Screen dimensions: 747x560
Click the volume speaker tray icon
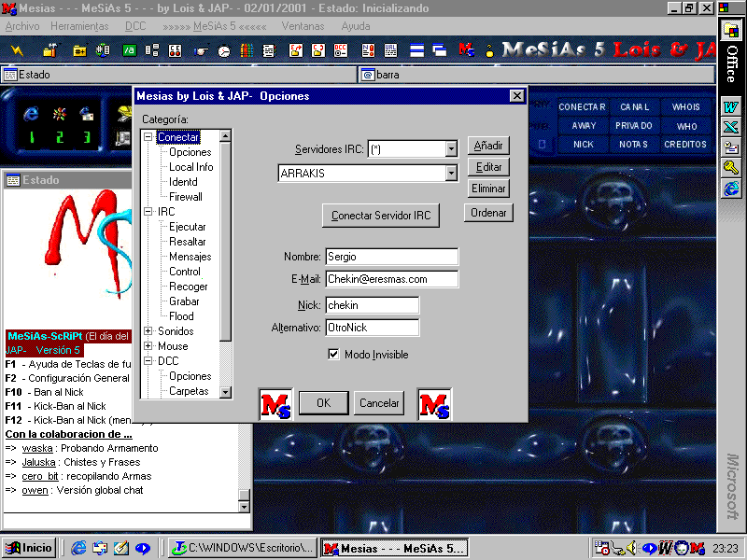[x=633, y=548]
